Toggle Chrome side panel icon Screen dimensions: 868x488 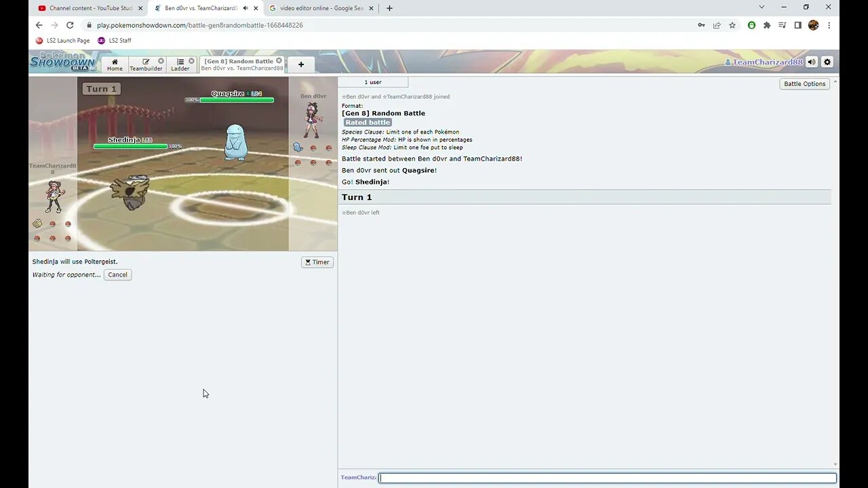coord(798,25)
